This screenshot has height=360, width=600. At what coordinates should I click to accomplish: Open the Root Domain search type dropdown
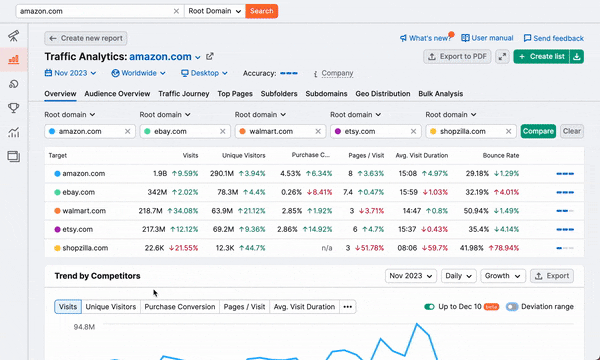215,11
